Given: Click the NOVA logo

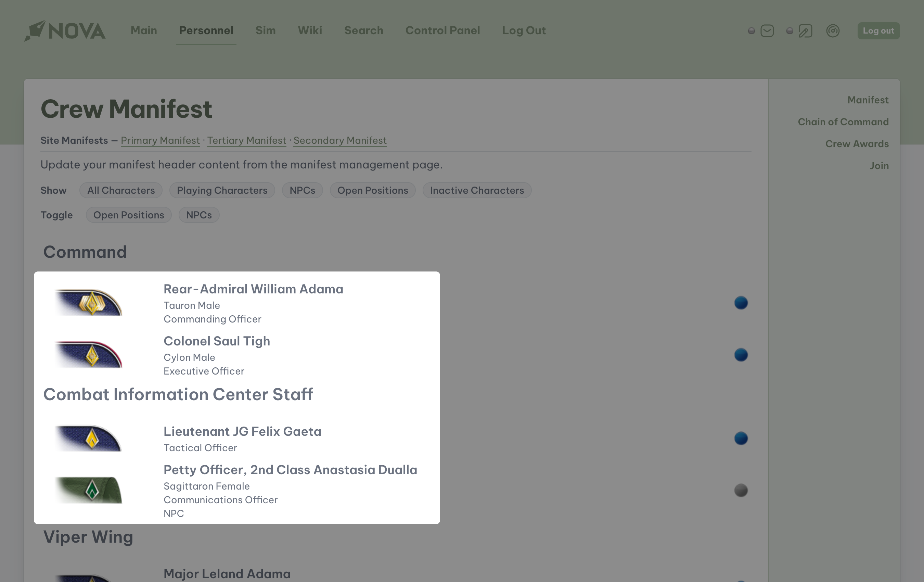Looking at the screenshot, I should pyautogui.click(x=65, y=31).
